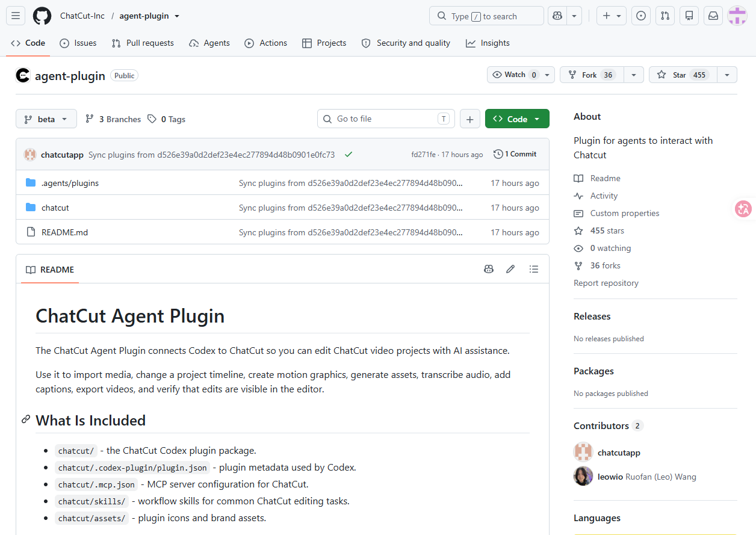Fork the repository
The height and width of the screenshot is (535, 756).
tap(592, 75)
